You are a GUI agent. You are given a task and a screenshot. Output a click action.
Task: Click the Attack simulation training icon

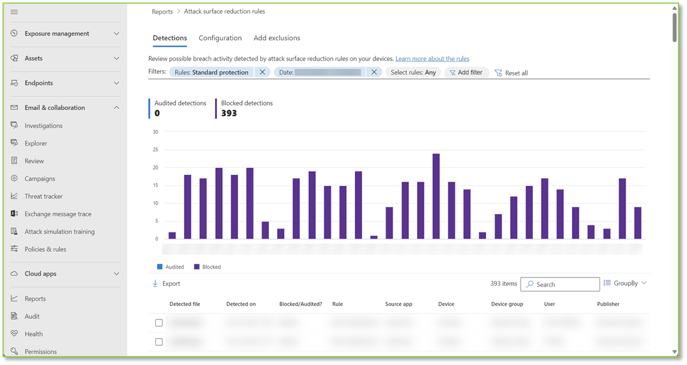[14, 231]
